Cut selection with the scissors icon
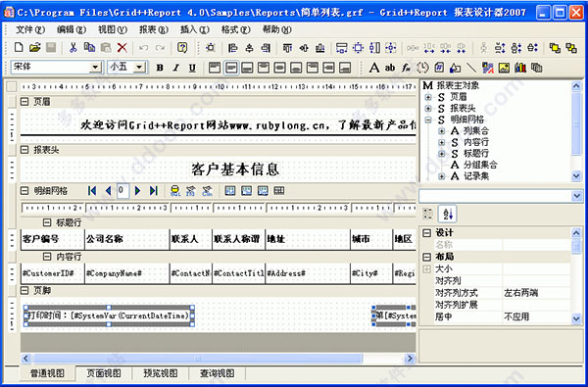This screenshot has height=387, width=588. (73, 48)
